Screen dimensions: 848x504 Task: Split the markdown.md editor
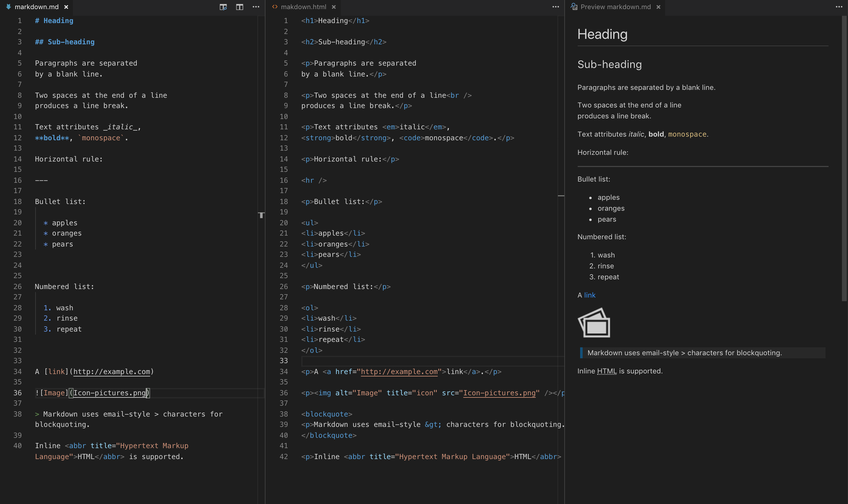tap(240, 7)
